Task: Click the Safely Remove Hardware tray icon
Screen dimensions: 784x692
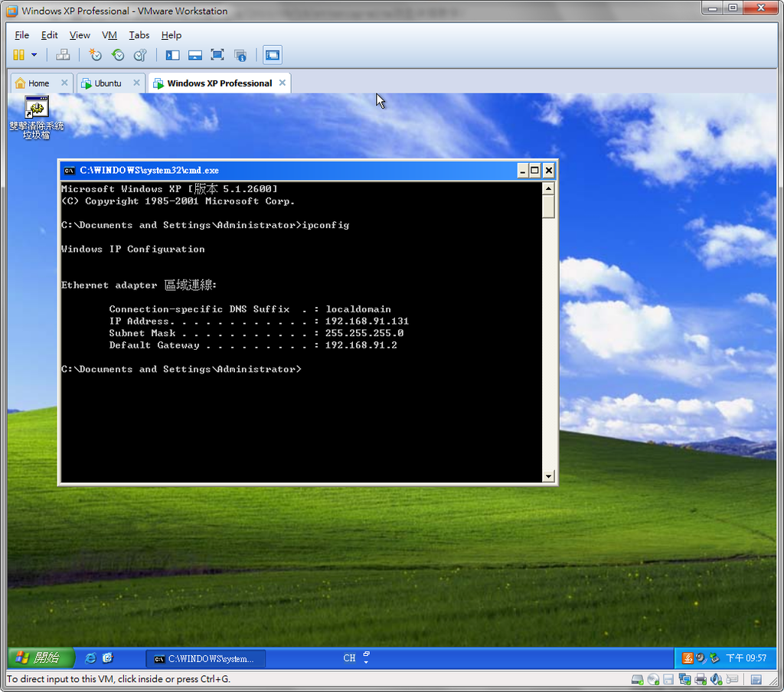Action: tap(715, 658)
